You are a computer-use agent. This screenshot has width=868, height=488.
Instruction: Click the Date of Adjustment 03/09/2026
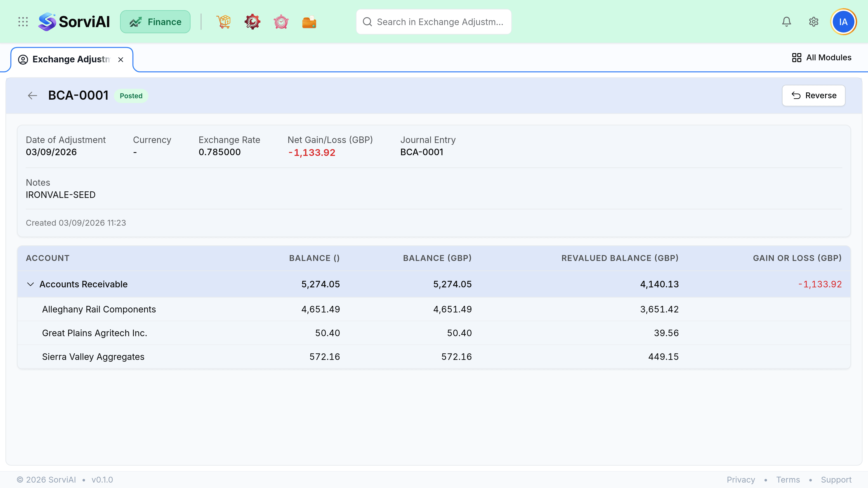tap(51, 152)
